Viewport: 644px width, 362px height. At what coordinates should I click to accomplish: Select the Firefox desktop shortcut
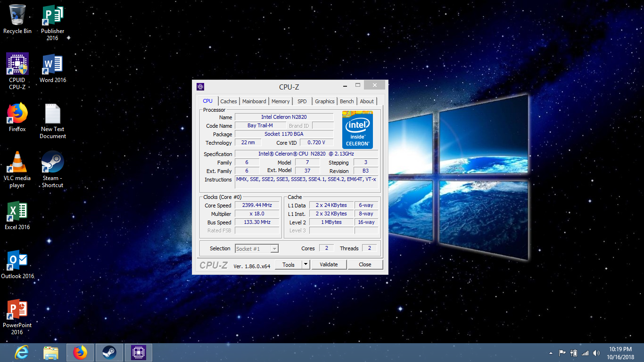click(17, 117)
